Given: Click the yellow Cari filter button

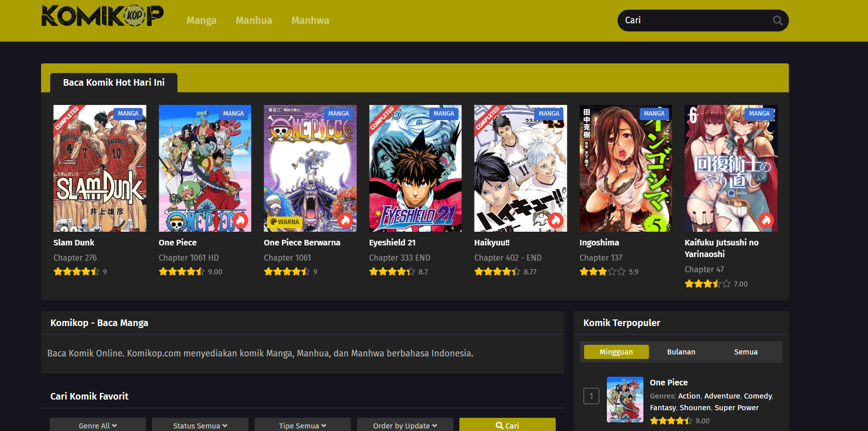Looking at the screenshot, I should (x=508, y=424).
